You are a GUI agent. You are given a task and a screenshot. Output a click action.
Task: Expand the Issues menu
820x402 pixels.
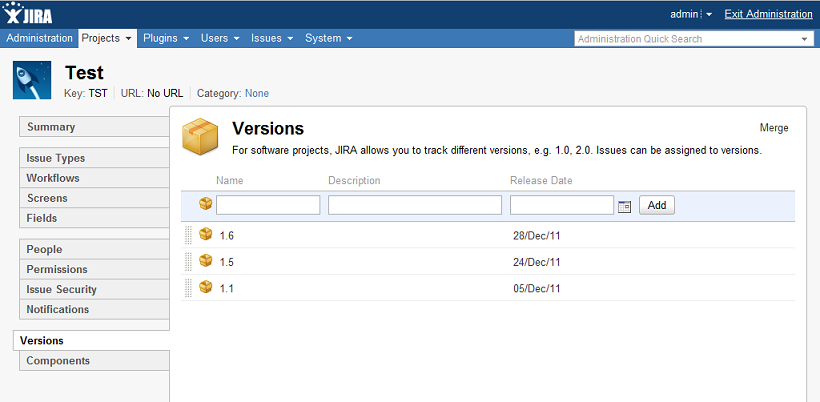tap(271, 38)
